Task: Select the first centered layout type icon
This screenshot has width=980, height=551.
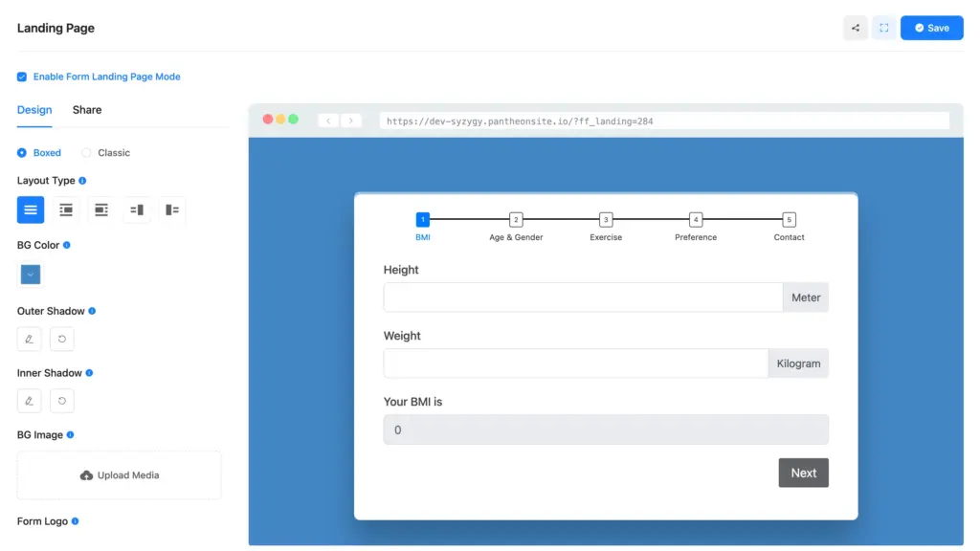Action: click(30, 209)
